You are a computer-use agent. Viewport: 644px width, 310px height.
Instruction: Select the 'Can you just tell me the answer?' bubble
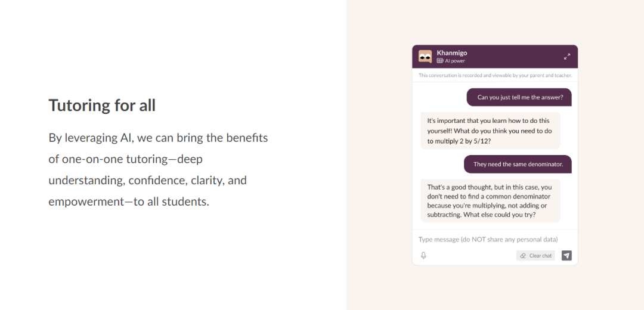pyautogui.click(x=519, y=97)
